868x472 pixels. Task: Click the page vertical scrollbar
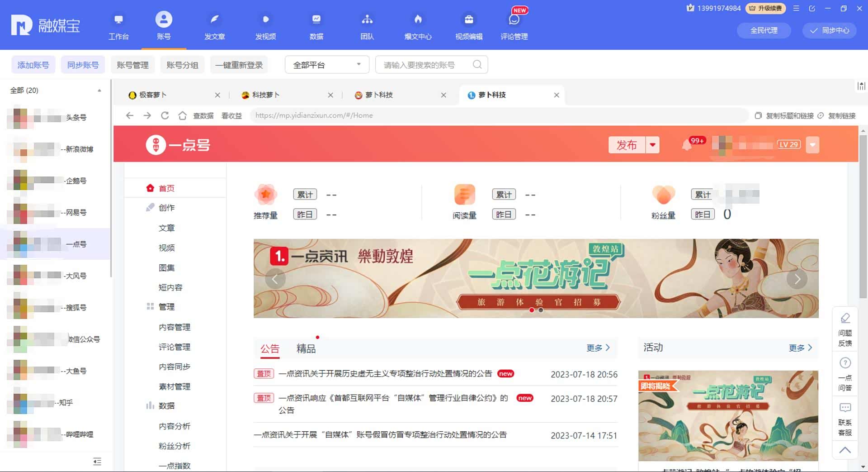point(863,217)
